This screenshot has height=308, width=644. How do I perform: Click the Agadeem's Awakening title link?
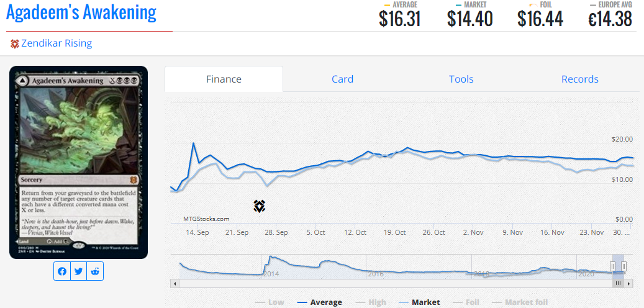81,12
